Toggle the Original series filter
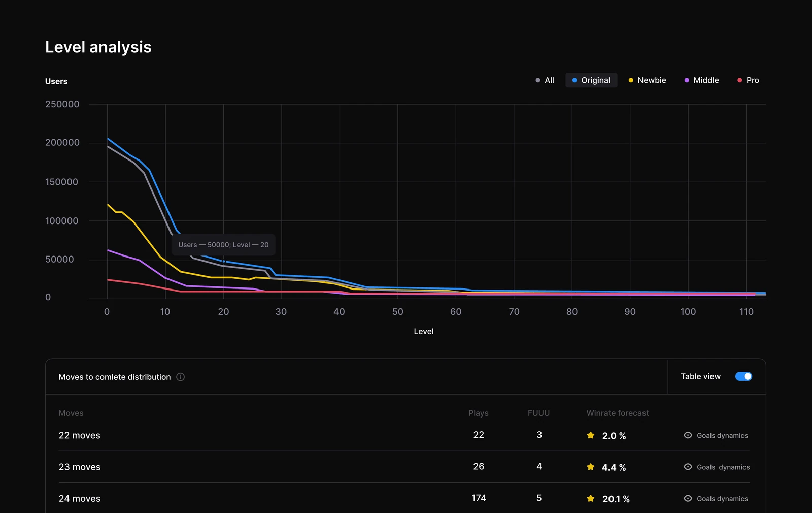This screenshot has height=513, width=812. (591, 80)
